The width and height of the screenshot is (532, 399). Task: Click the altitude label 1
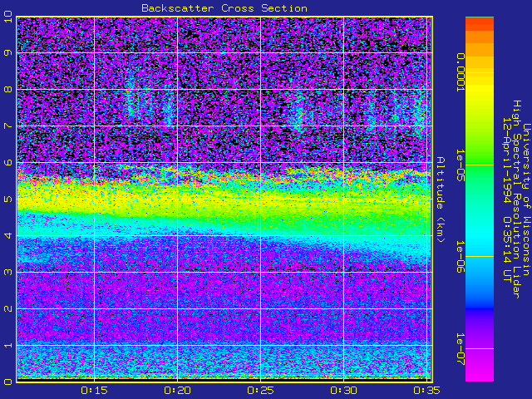[x=7, y=345]
